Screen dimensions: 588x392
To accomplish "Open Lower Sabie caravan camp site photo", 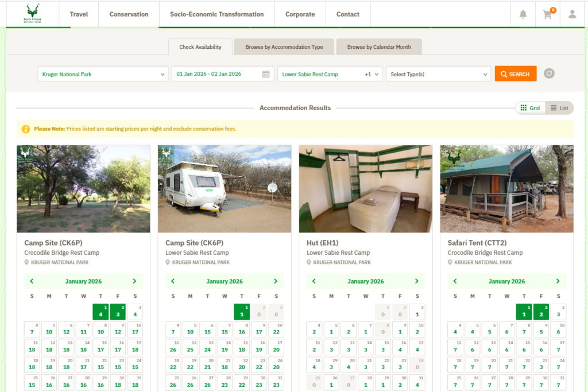I will [225, 189].
